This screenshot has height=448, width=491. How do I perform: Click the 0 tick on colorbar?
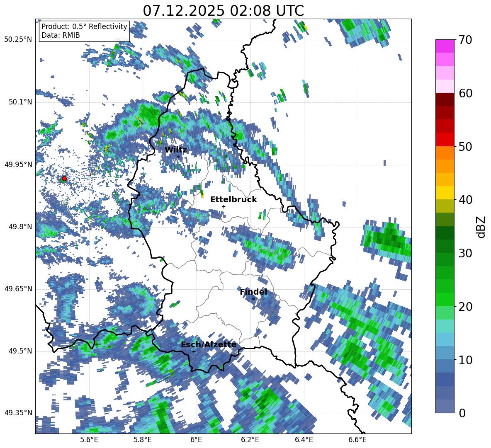[x=462, y=413]
